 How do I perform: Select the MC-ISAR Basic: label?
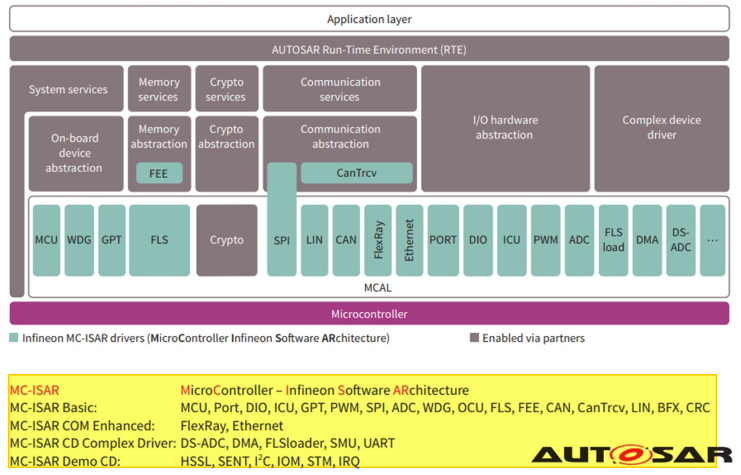[53, 408]
